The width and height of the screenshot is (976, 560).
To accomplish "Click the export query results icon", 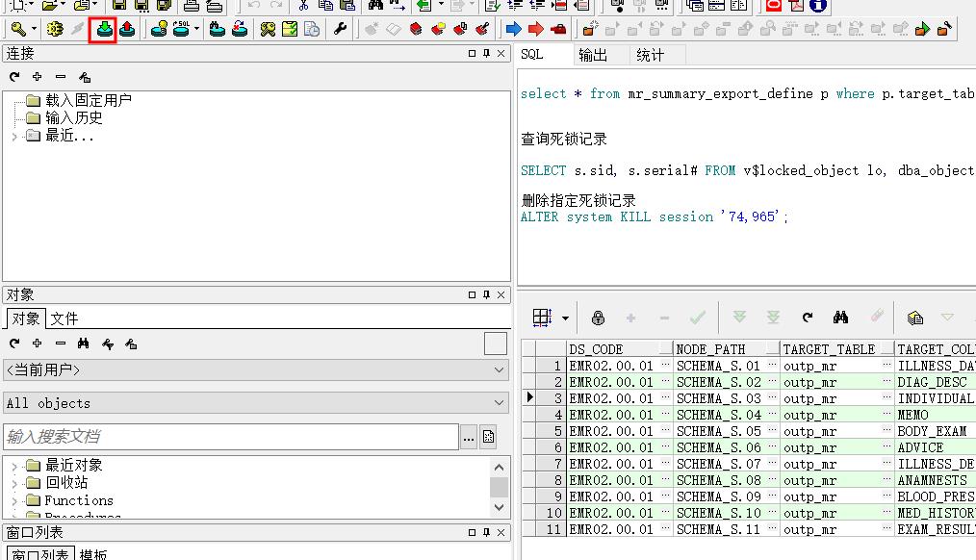I will click(x=914, y=318).
